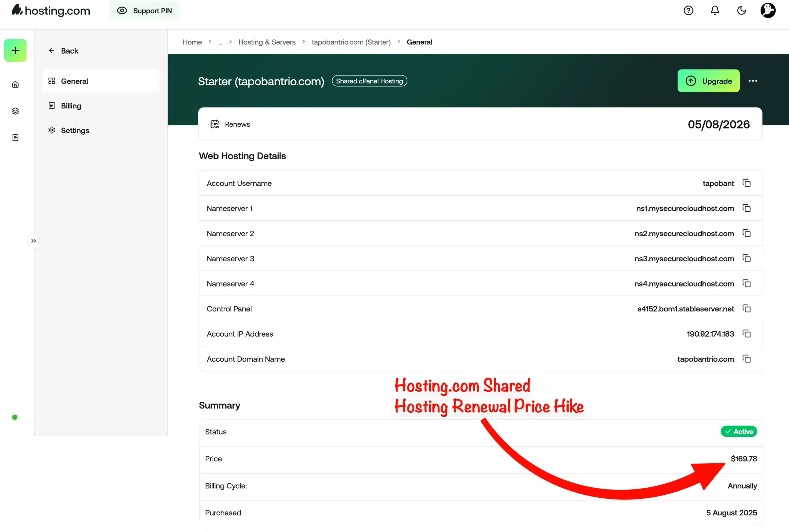The width and height of the screenshot is (789, 532).
Task: Open the help question mark icon
Action: point(688,10)
